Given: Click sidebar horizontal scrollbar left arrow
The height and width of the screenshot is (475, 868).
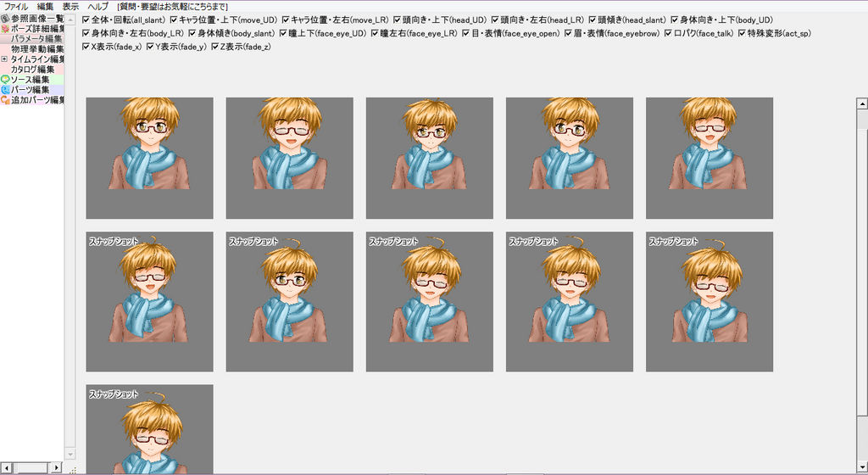Looking at the screenshot, I should click(6, 468).
